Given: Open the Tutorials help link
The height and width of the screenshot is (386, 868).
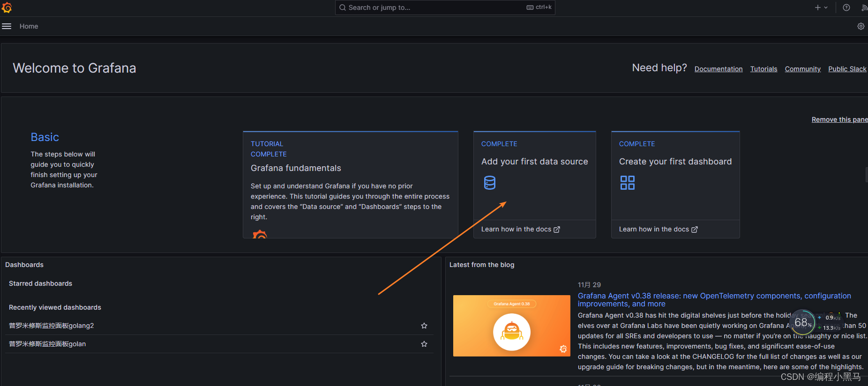Looking at the screenshot, I should [763, 69].
